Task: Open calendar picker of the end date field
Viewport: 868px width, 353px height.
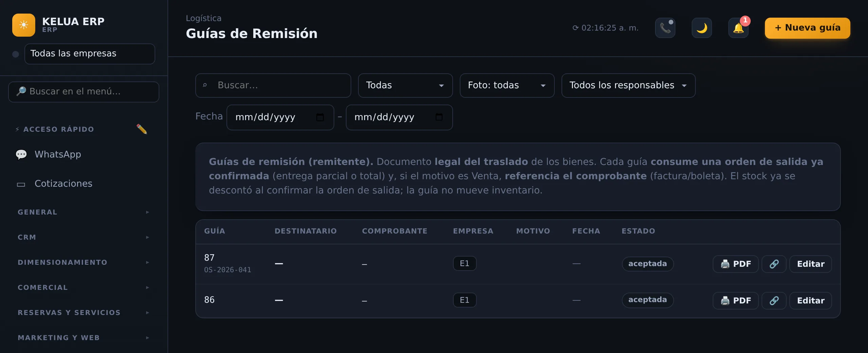Action: 439,117
